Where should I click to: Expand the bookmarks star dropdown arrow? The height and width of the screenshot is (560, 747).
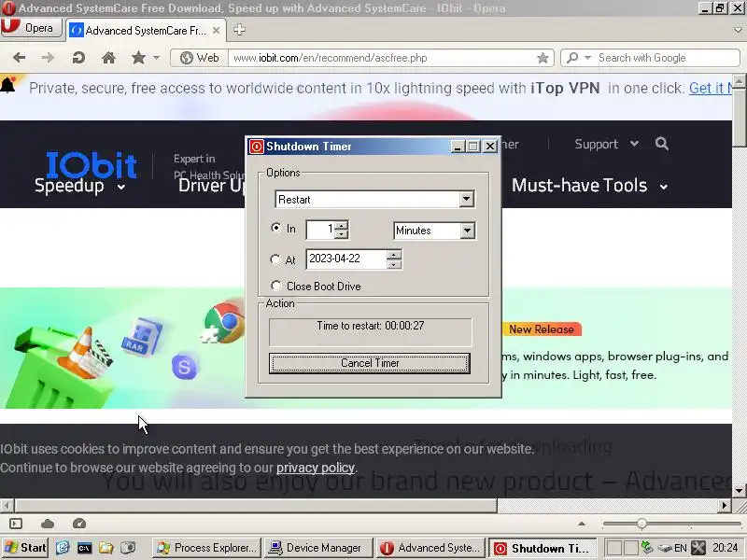click(156, 58)
